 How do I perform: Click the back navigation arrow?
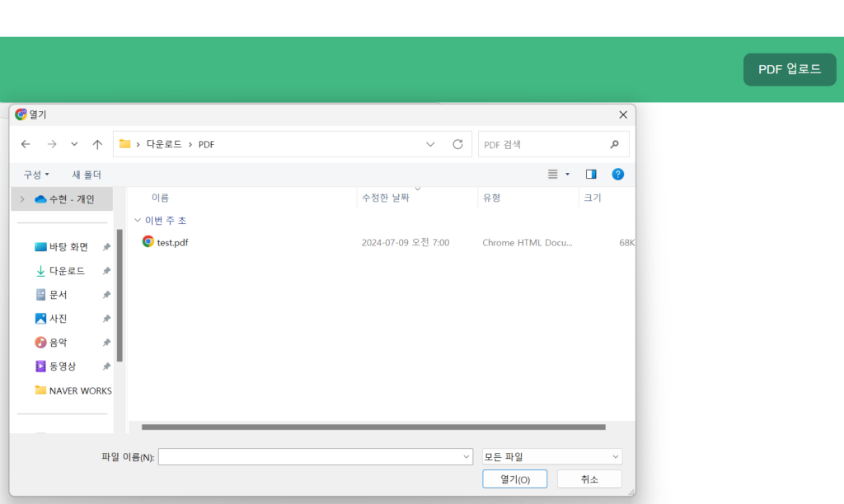pyautogui.click(x=26, y=144)
